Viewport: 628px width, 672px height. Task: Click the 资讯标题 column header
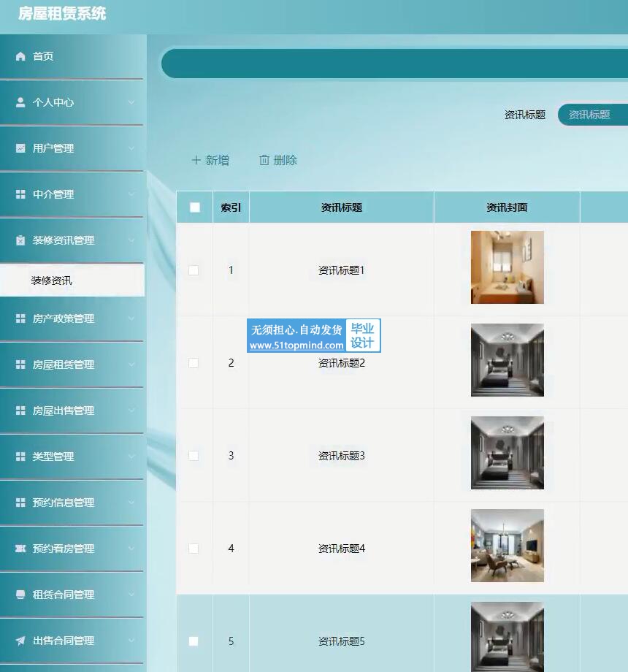[x=342, y=207]
